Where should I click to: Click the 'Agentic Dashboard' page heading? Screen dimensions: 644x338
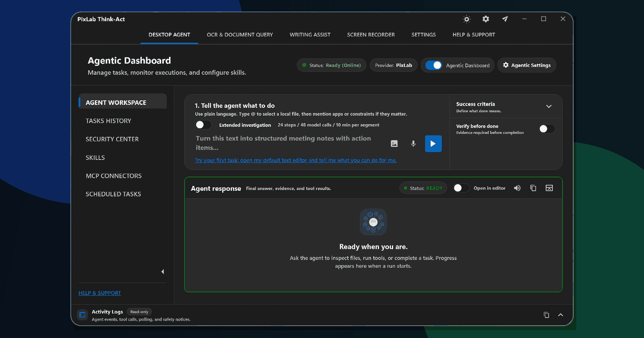[x=129, y=61]
